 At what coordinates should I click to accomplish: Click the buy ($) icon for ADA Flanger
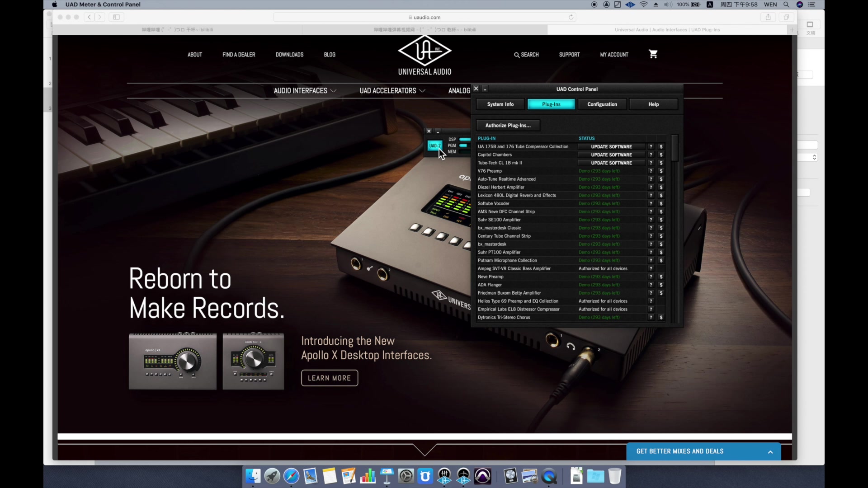[661, 285]
